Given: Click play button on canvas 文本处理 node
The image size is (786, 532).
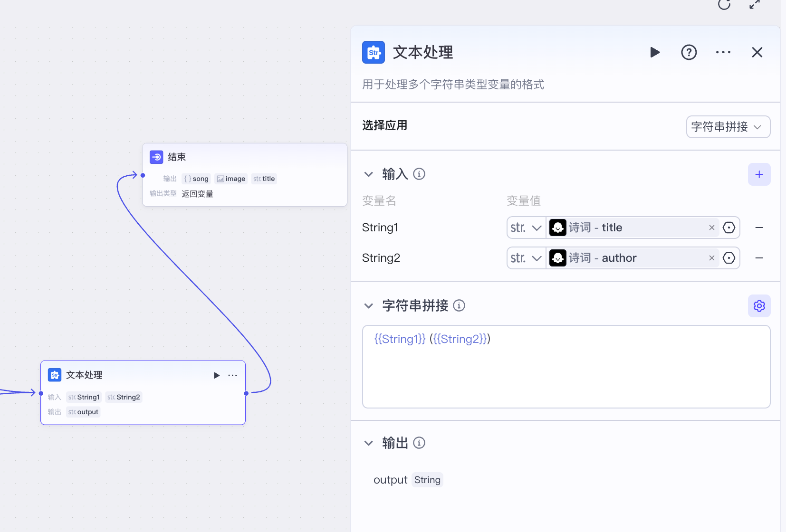Looking at the screenshot, I should click(x=217, y=375).
